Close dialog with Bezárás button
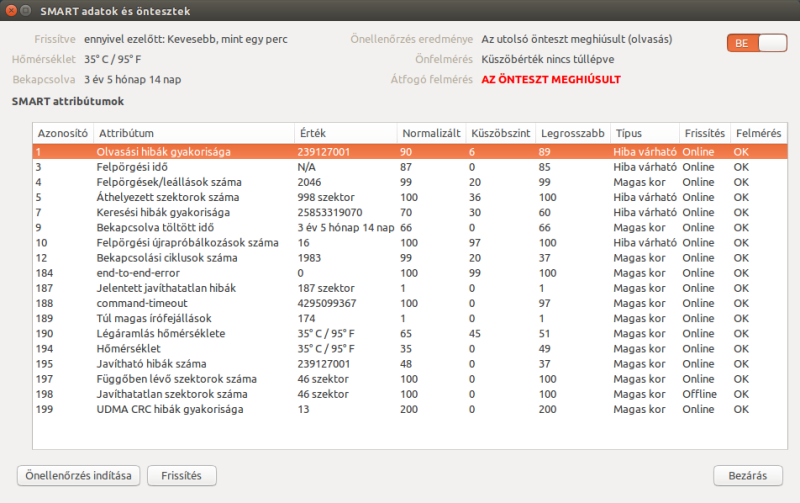The image size is (800, 503). (x=747, y=475)
